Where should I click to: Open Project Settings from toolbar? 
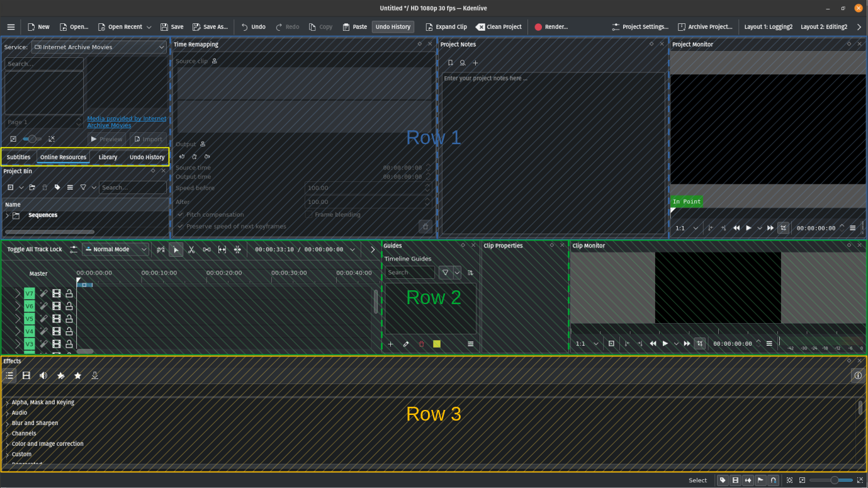[x=640, y=27]
